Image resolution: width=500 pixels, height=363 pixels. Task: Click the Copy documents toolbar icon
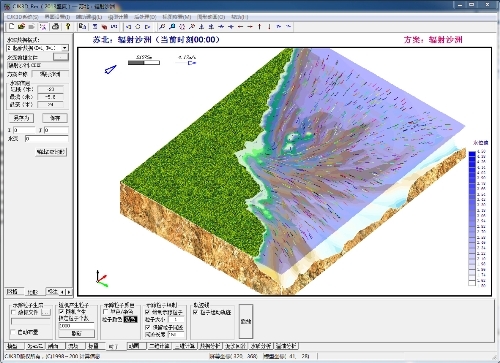(x=82, y=27)
